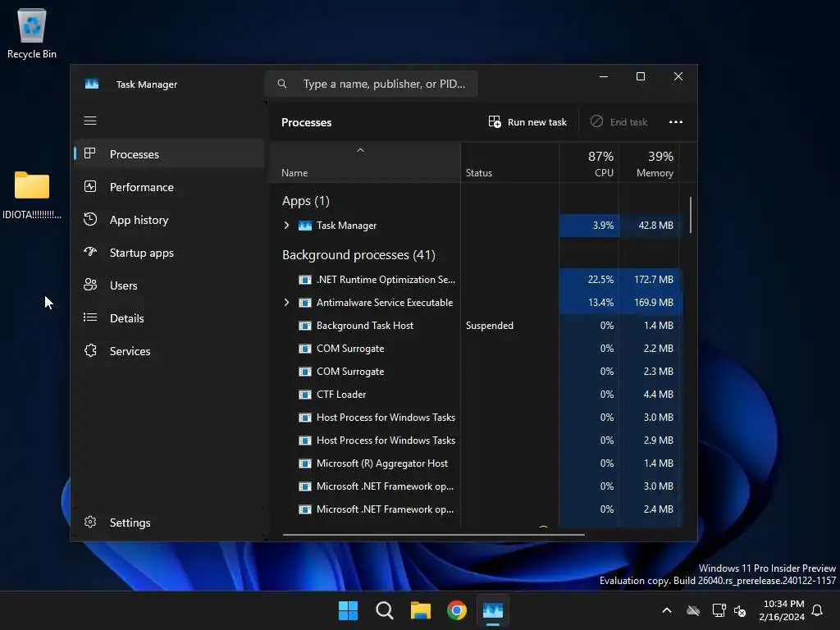Viewport: 840px width, 630px height.
Task: Open taskbar Search
Action: [384, 610]
